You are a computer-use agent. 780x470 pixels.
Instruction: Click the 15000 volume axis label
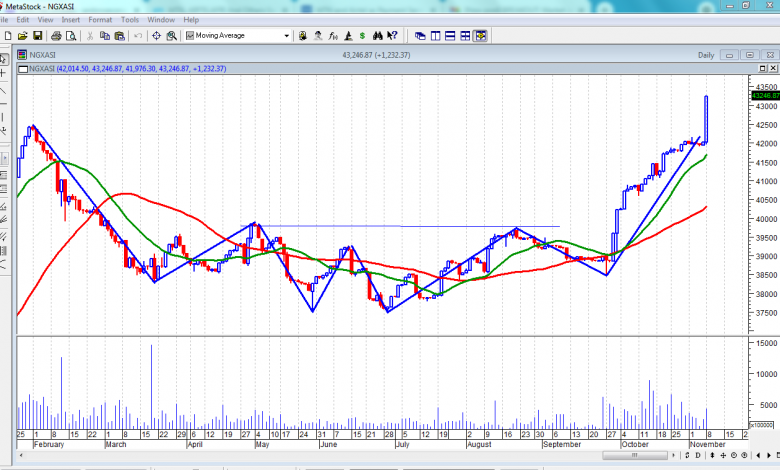click(x=766, y=343)
